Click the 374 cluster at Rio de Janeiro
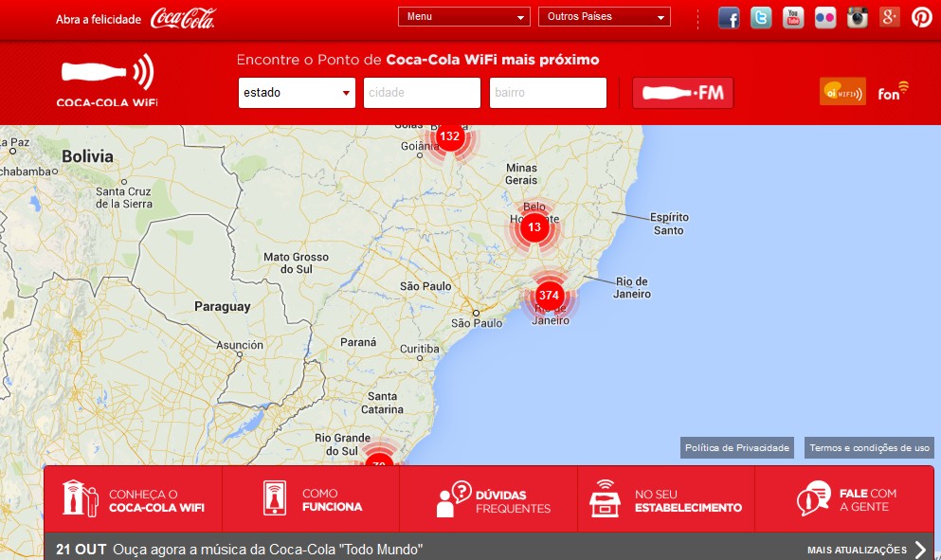This screenshot has width=941, height=560. pos(549,295)
